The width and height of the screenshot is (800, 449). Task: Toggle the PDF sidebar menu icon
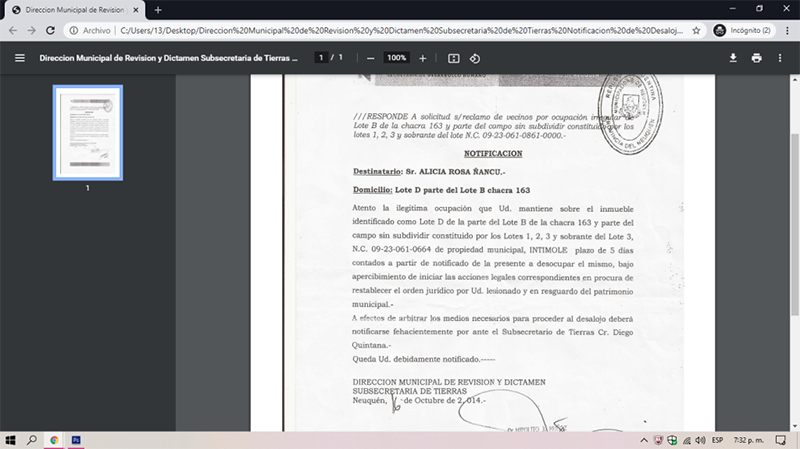(19, 58)
